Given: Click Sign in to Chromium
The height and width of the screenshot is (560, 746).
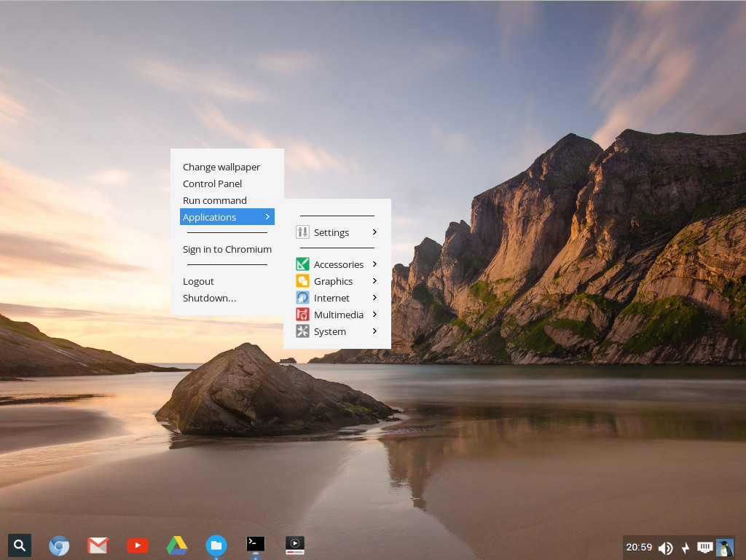Looking at the screenshot, I should pyautogui.click(x=227, y=249).
